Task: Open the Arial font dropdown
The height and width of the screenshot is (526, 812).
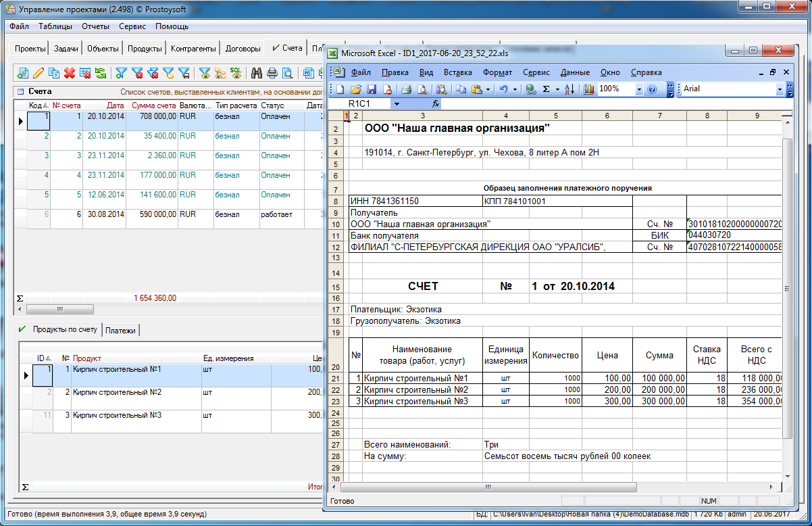Action: point(780,89)
